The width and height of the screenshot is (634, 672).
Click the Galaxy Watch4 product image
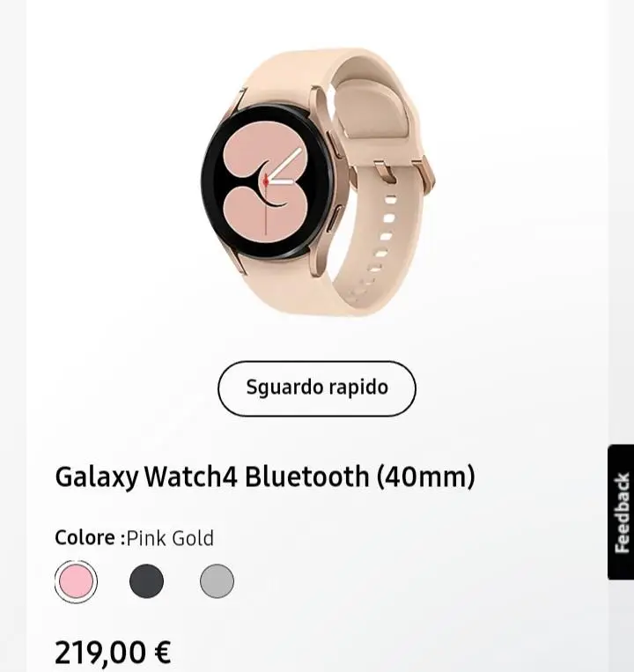(317, 182)
